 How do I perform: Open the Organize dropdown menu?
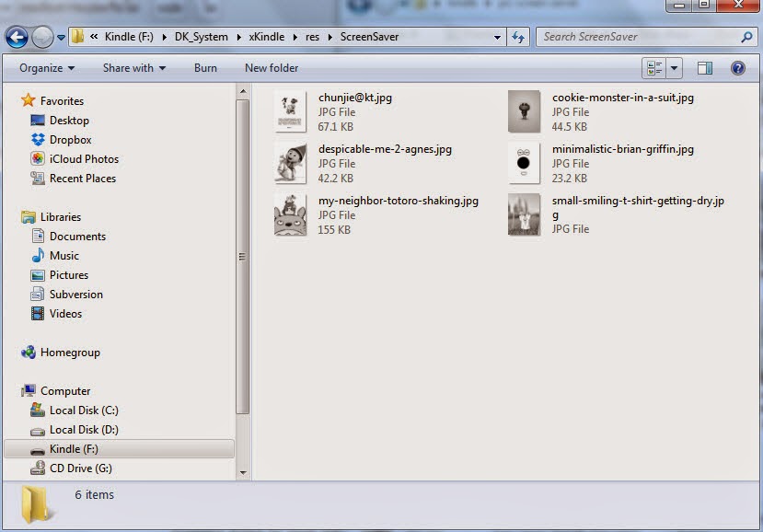click(46, 68)
